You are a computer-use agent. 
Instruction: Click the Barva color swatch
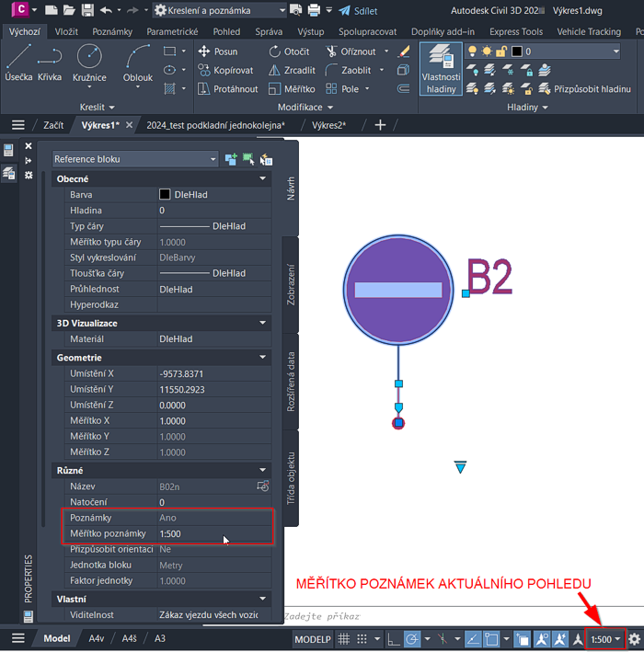(x=165, y=195)
